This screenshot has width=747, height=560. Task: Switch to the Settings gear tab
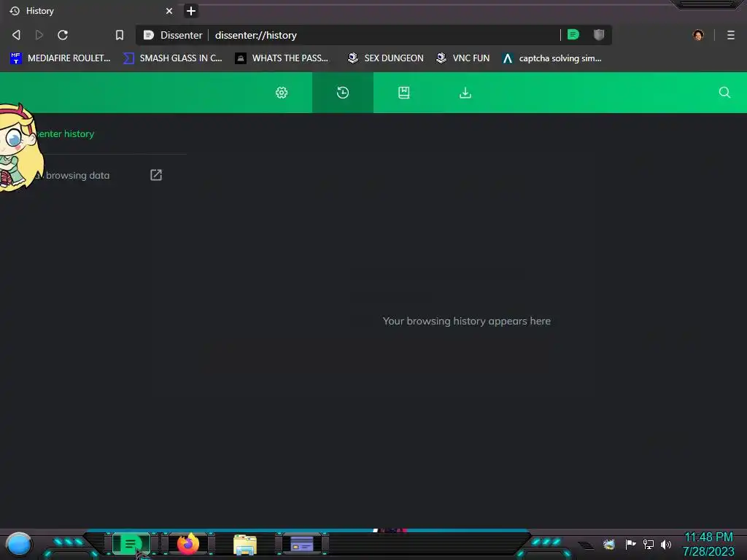click(282, 93)
